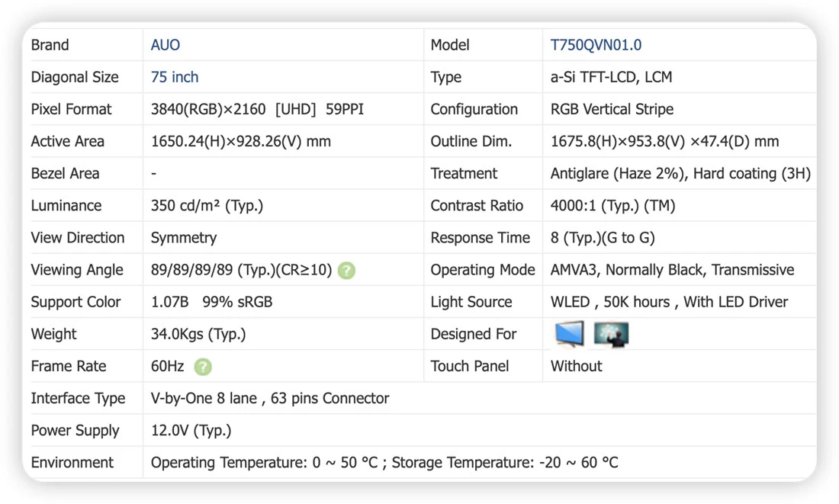Click the Type label
Image resolution: width=839 pixels, height=504 pixels.
tap(445, 77)
